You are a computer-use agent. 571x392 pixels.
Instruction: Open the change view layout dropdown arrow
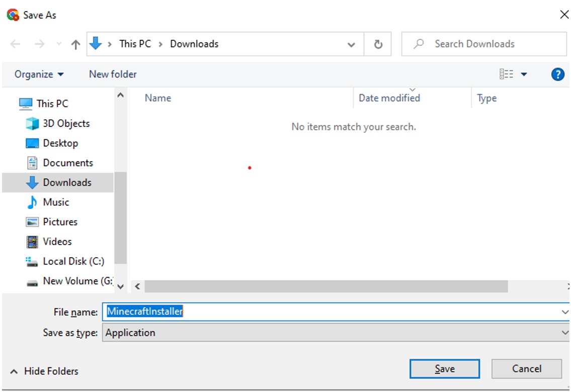pos(523,74)
